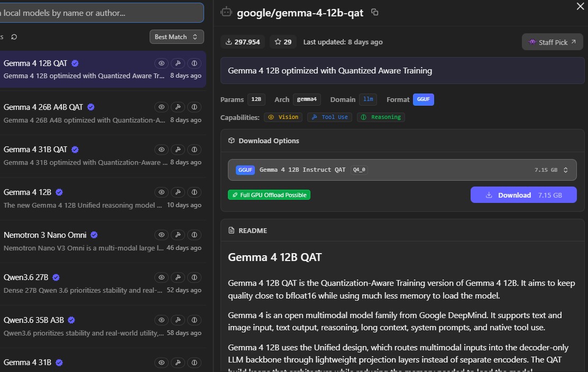Click the tool use icon on Gemma 4 12B row

178,192
